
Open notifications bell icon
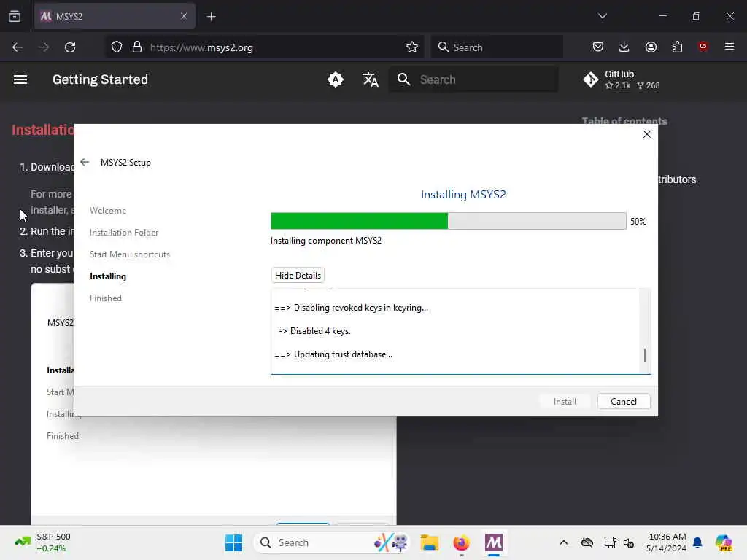click(x=697, y=542)
